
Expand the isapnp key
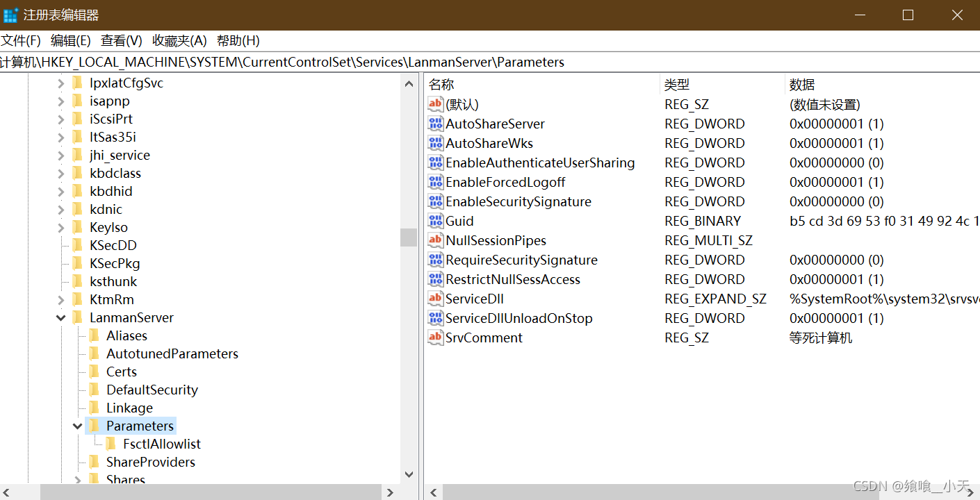tap(60, 101)
